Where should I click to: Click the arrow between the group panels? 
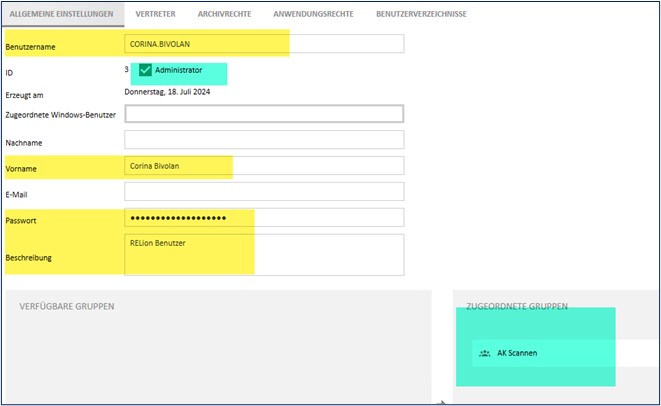point(443,402)
